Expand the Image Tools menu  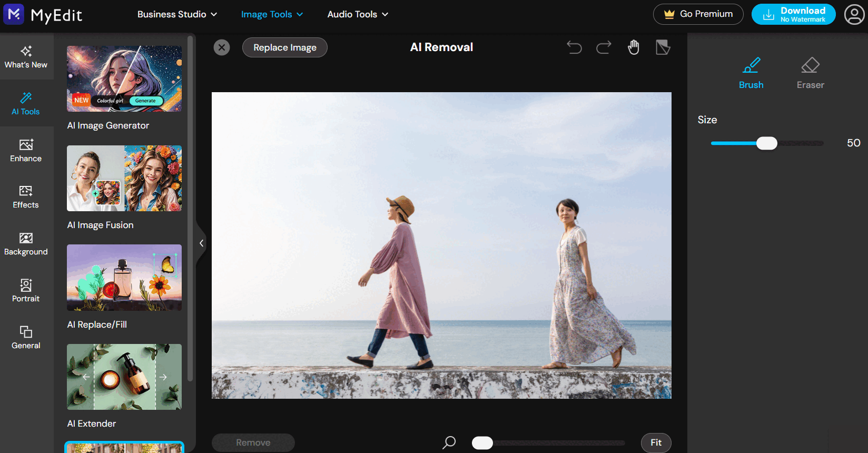click(x=272, y=14)
